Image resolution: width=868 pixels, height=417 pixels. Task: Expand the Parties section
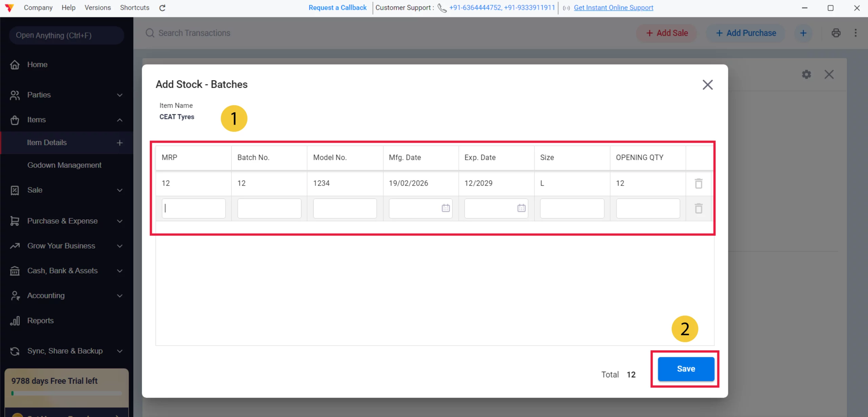pos(119,95)
